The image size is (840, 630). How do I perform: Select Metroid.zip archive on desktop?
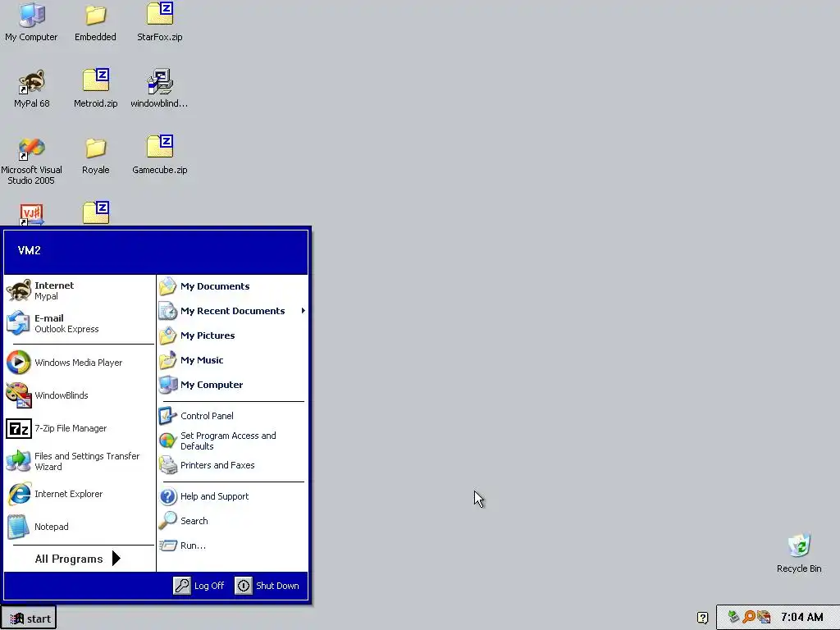(95, 89)
